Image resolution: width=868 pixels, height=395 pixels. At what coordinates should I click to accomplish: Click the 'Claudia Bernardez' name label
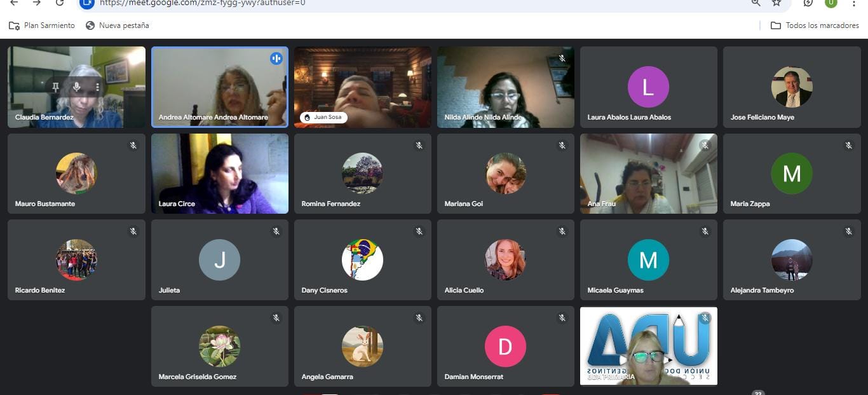tap(44, 118)
